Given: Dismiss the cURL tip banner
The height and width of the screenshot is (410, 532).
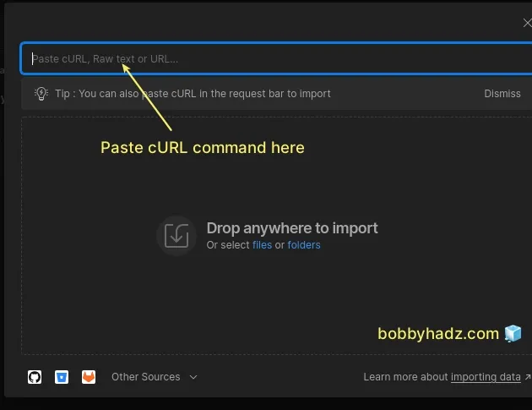Looking at the screenshot, I should (502, 94).
